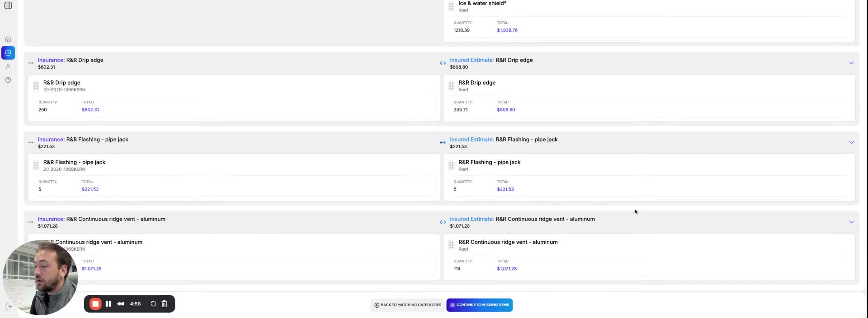Restart the recording

click(153, 304)
